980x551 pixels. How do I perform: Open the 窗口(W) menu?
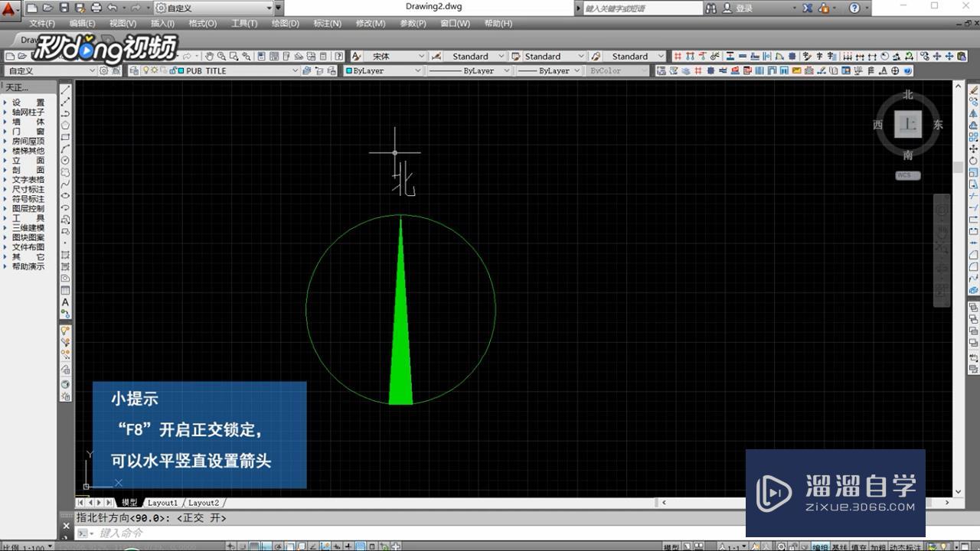(455, 24)
